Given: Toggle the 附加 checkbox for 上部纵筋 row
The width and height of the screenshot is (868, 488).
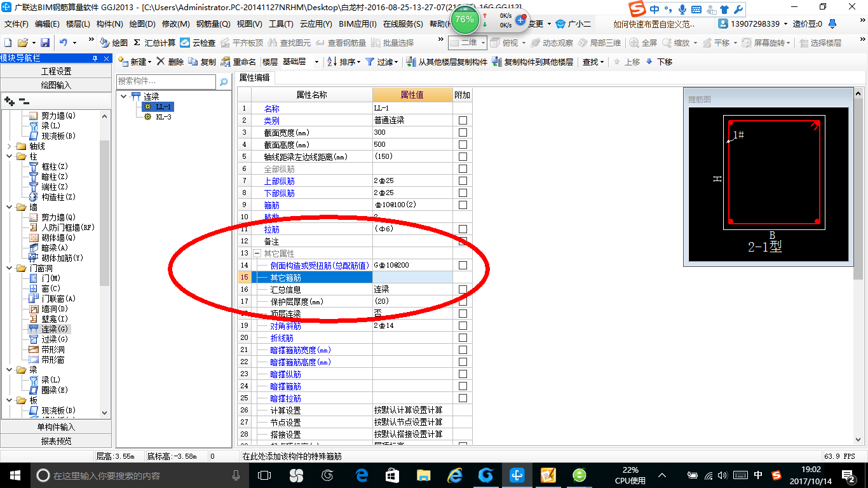Looking at the screenshot, I should [463, 181].
